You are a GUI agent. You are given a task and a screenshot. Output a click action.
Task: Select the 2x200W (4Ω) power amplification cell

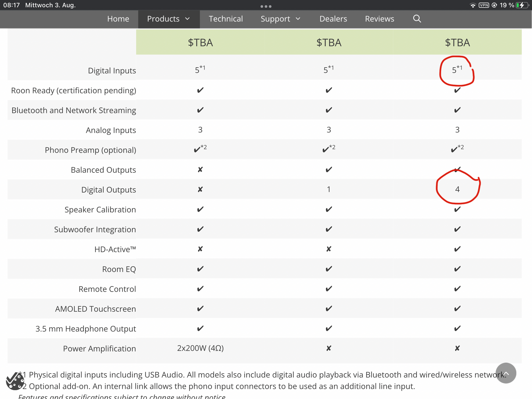(x=200, y=348)
